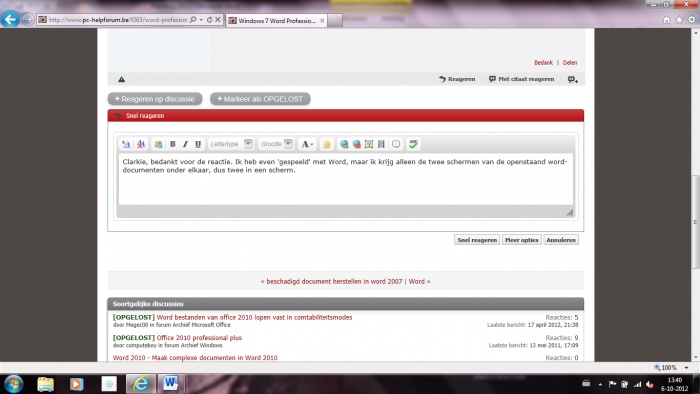Open Word from the Windows taskbar
The height and width of the screenshot is (394, 700).
tap(171, 383)
